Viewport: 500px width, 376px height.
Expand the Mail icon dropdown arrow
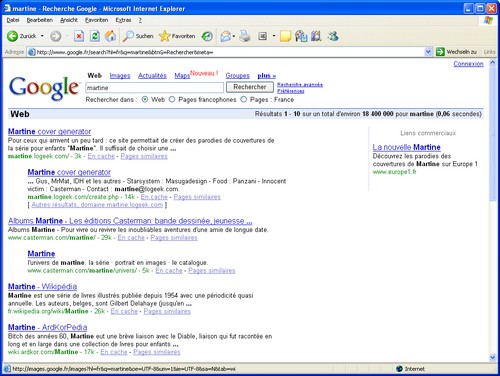[234, 36]
